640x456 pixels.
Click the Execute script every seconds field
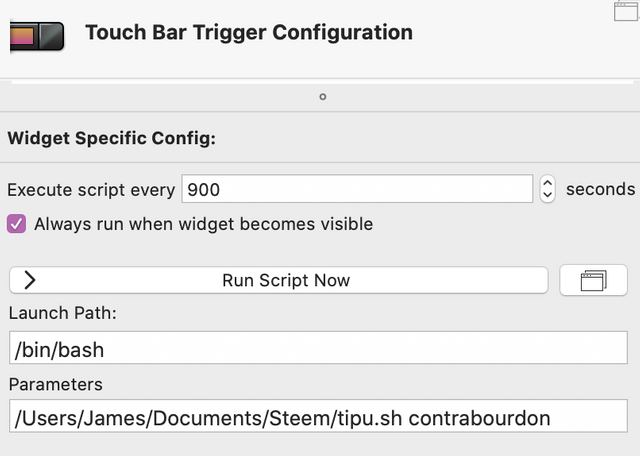click(356, 189)
